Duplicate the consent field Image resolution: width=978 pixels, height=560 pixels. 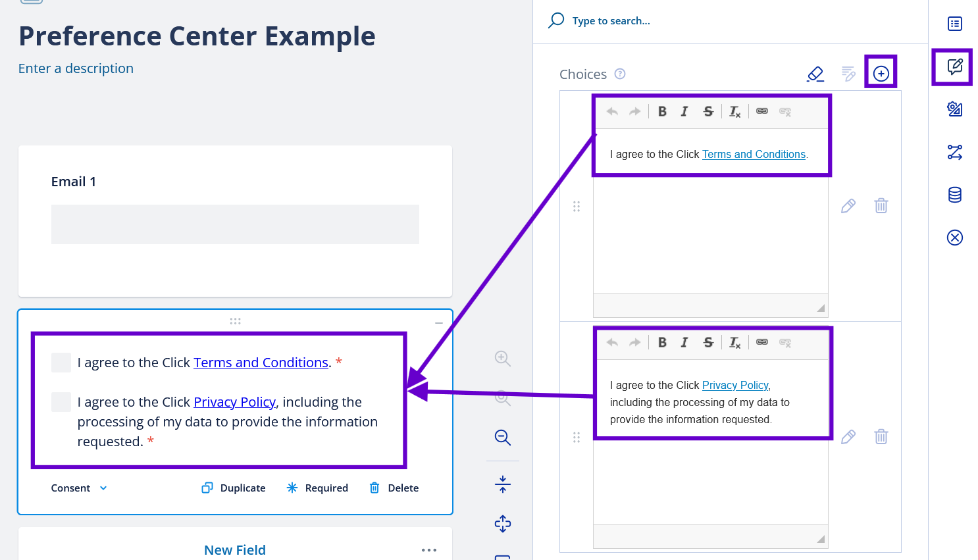pyautogui.click(x=234, y=488)
